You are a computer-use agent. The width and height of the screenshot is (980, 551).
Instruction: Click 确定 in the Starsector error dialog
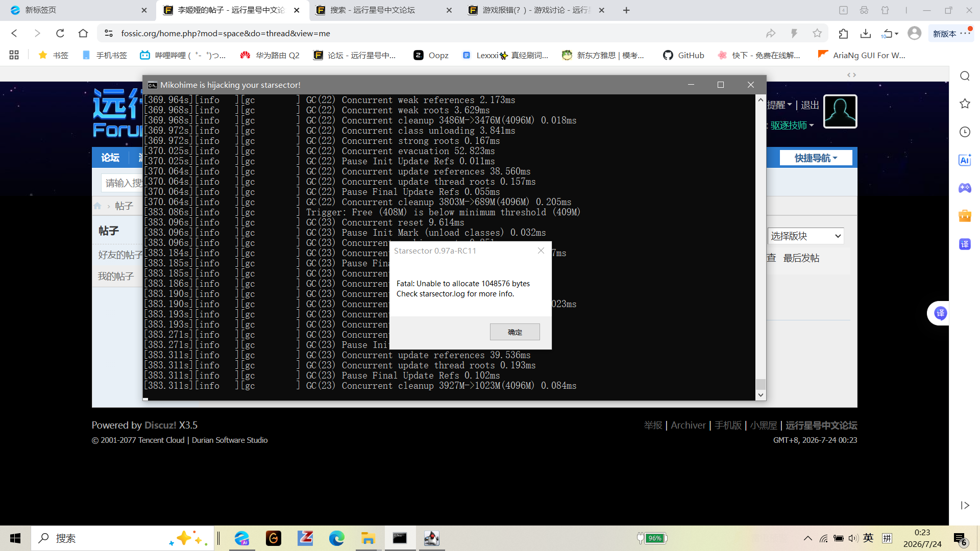tap(514, 332)
